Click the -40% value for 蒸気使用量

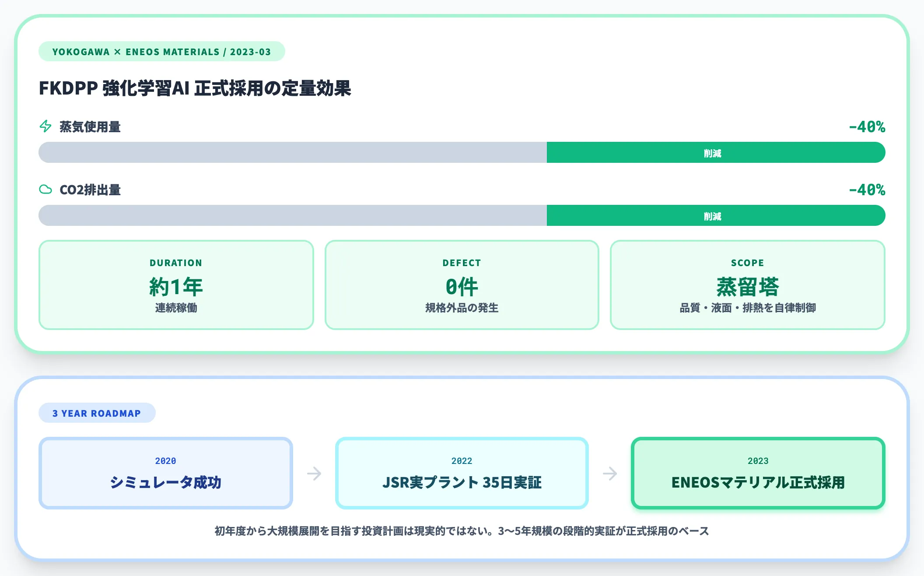(x=867, y=127)
